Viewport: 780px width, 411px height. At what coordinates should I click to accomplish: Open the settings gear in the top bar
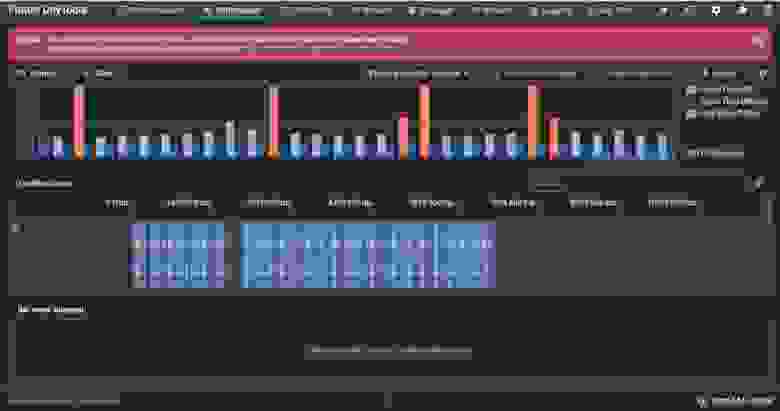715,10
